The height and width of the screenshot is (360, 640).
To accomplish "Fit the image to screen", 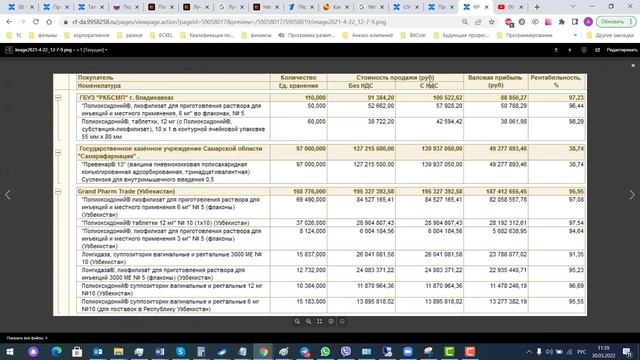I will (x=320, y=322).
